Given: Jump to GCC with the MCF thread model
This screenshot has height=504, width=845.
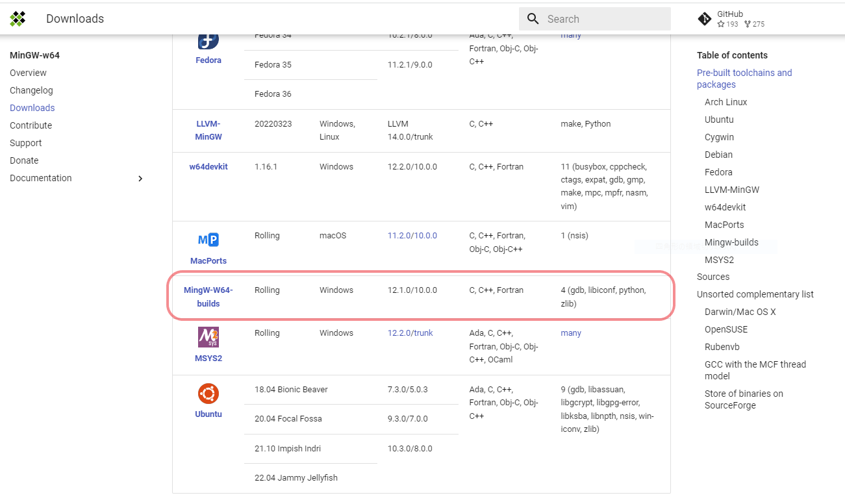Looking at the screenshot, I should (x=755, y=370).
